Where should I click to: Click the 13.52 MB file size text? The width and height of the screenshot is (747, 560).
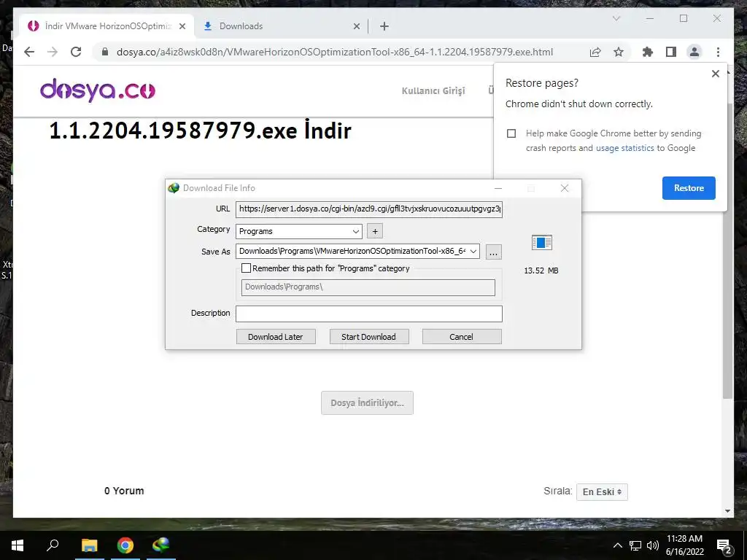541,271
